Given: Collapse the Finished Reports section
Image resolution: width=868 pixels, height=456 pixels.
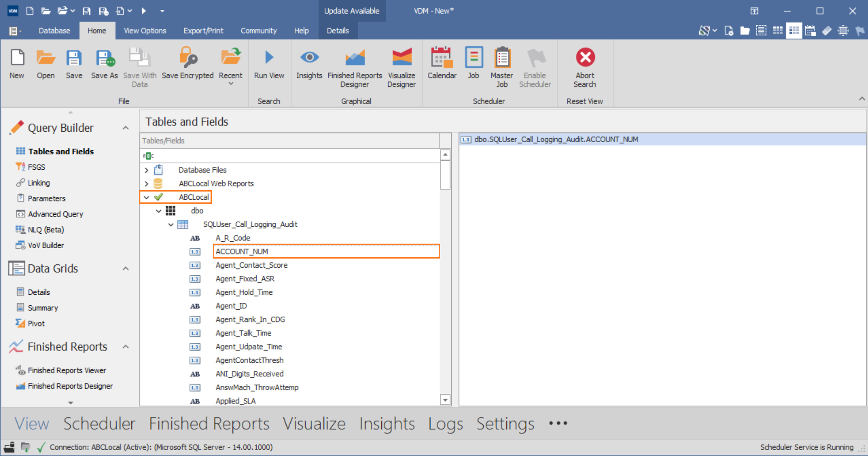Looking at the screenshot, I should pyautogui.click(x=125, y=347).
